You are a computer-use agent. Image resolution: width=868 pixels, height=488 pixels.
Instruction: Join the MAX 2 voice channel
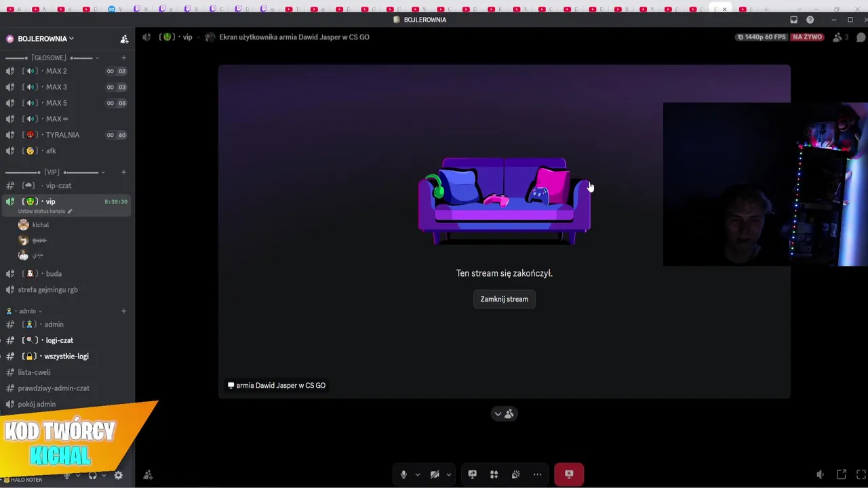66,71
